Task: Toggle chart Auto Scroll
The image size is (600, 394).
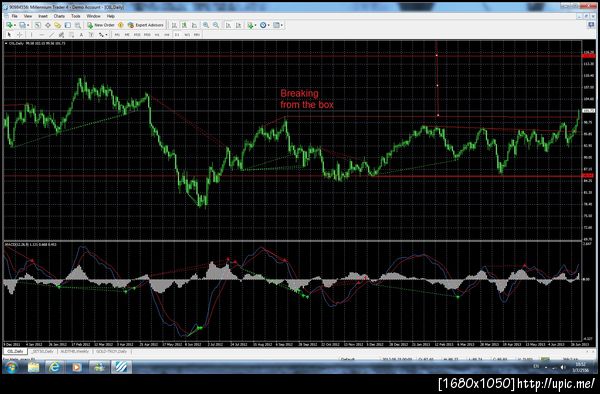Action: coord(228,25)
